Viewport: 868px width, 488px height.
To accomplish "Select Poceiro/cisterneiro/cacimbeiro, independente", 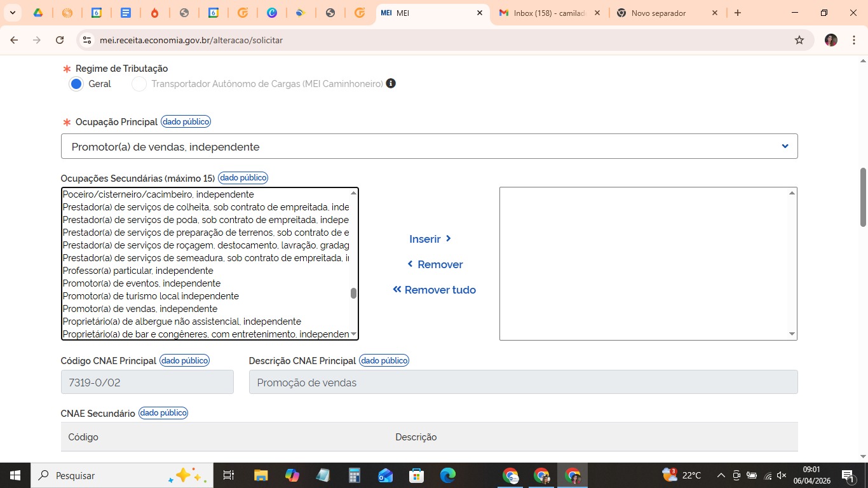I will coord(158,194).
